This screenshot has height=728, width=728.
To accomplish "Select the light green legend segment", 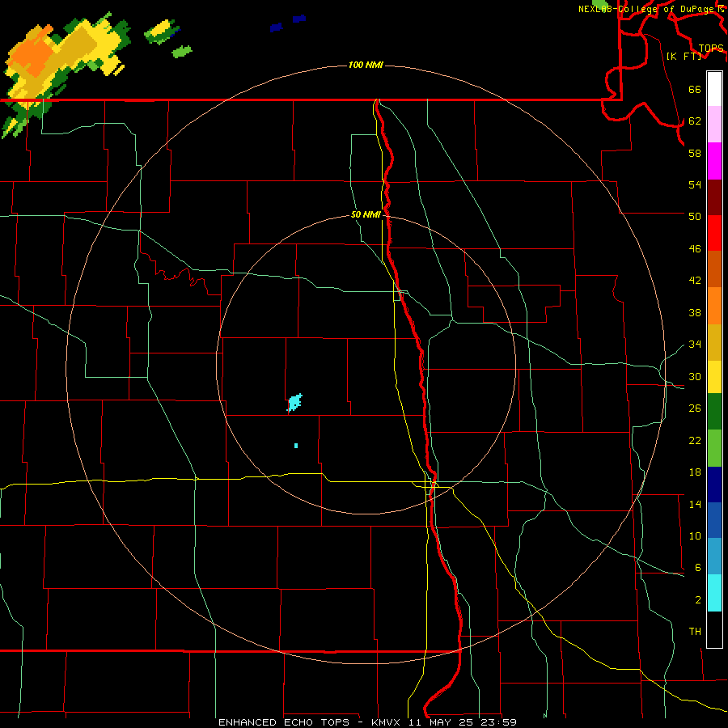I will point(714,448).
